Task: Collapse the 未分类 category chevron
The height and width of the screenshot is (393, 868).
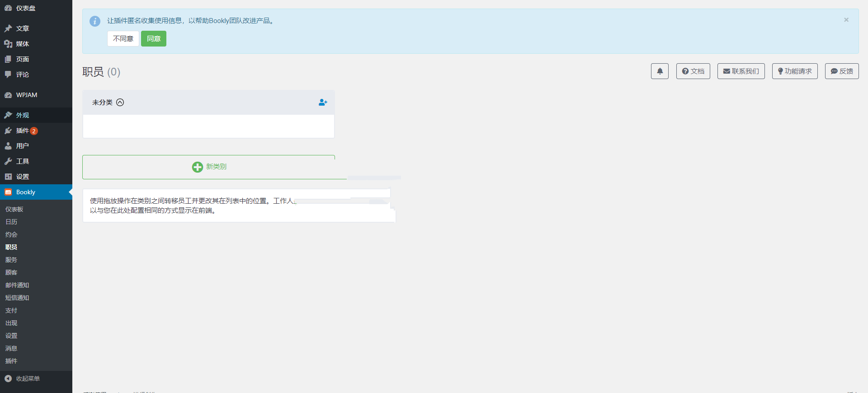Action: click(120, 103)
